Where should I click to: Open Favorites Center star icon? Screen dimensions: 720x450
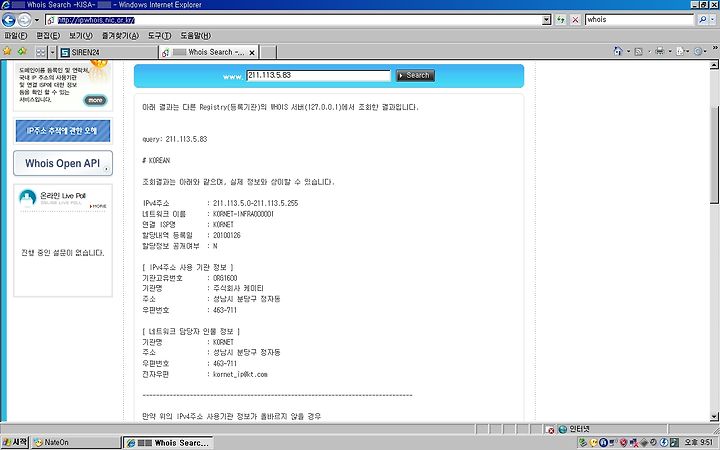(7, 51)
